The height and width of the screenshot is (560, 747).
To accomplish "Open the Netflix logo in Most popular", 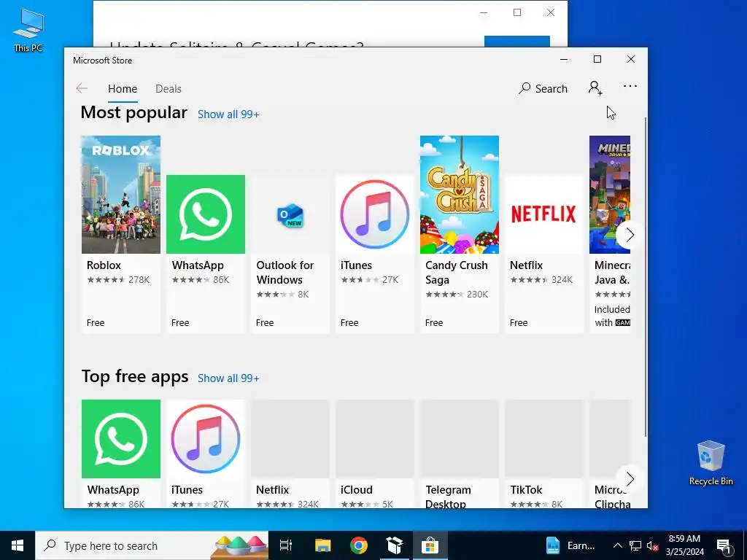I will (543, 214).
